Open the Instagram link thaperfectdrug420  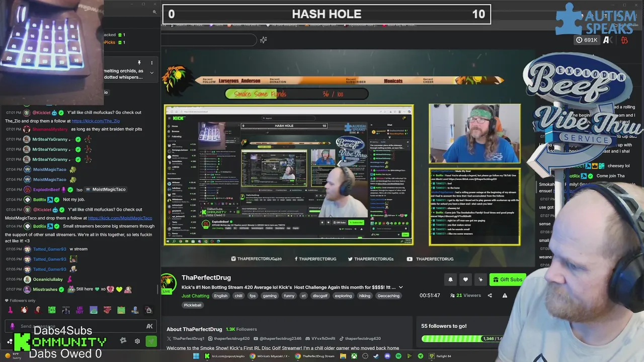click(228, 338)
